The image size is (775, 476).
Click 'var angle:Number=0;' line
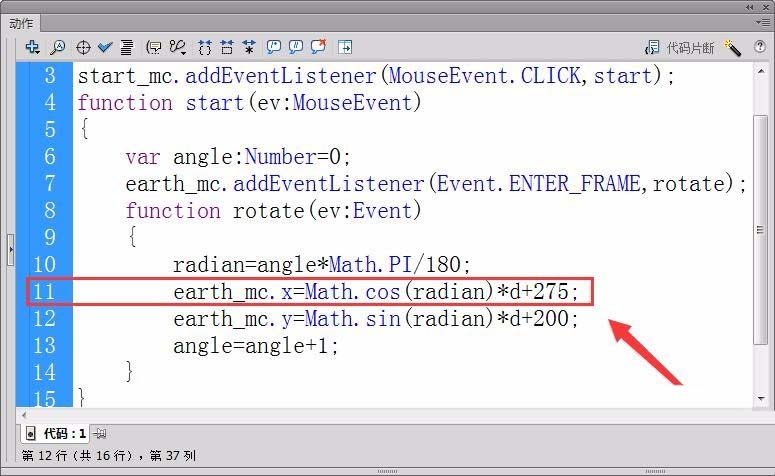pyautogui.click(x=238, y=157)
